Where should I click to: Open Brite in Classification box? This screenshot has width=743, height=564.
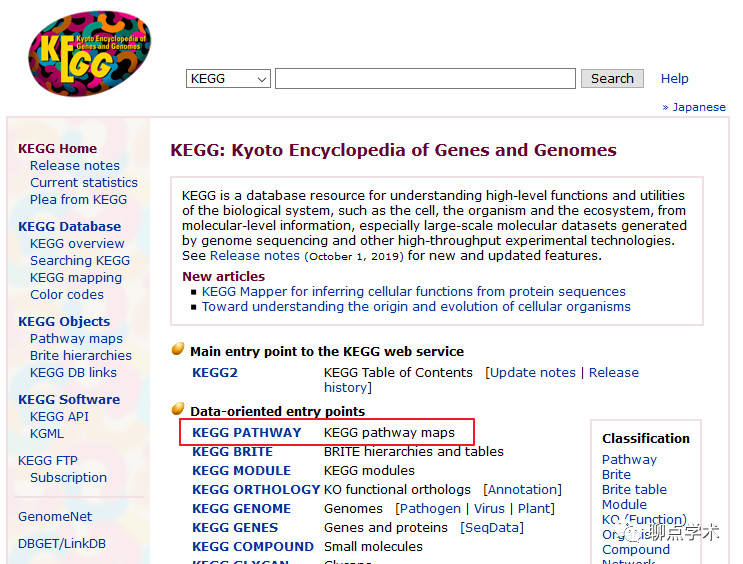(x=616, y=475)
